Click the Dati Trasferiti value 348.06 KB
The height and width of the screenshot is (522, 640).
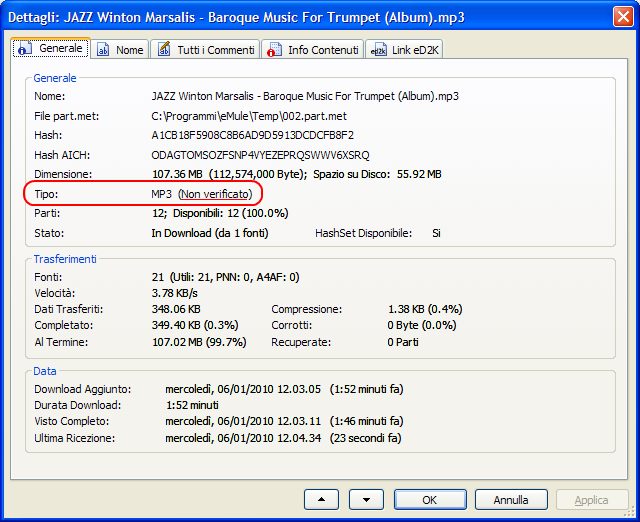pos(176,309)
